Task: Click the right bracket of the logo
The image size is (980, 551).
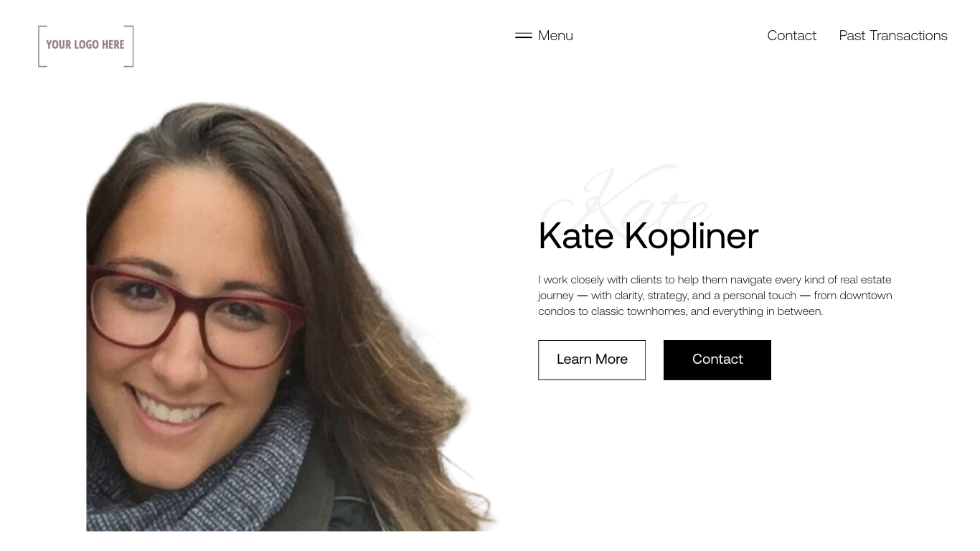Action: click(x=129, y=46)
